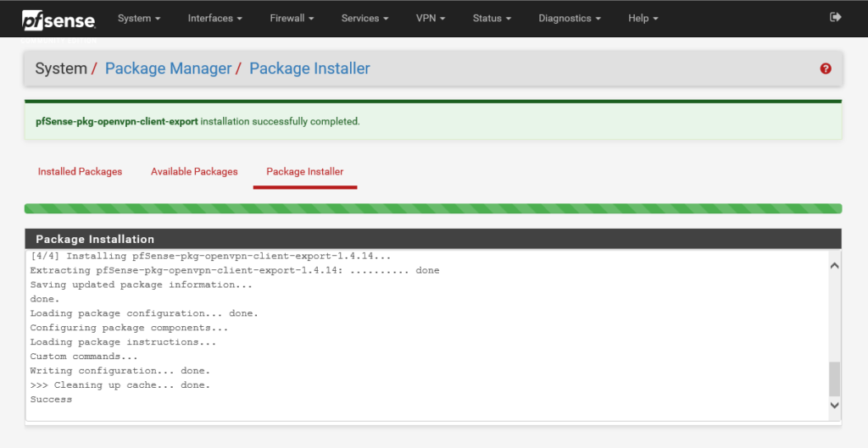Expand the Services menu
Image resolution: width=868 pixels, height=448 pixels.
pyautogui.click(x=364, y=19)
